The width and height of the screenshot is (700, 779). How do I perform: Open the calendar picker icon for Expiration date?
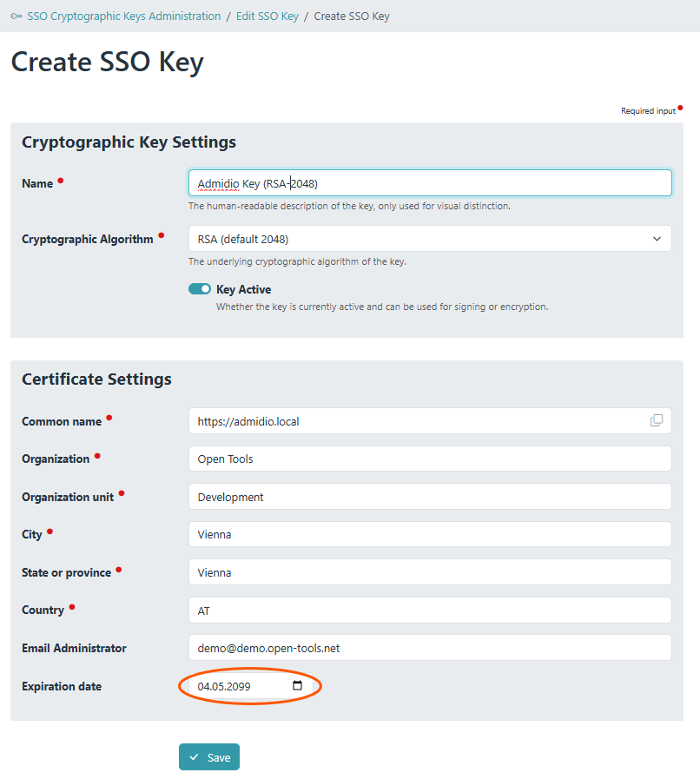click(x=298, y=686)
